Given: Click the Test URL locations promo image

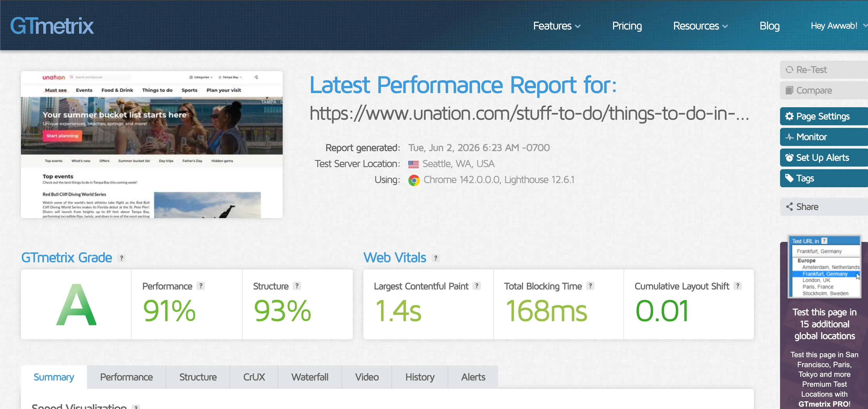Looking at the screenshot, I should tap(824, 267).
